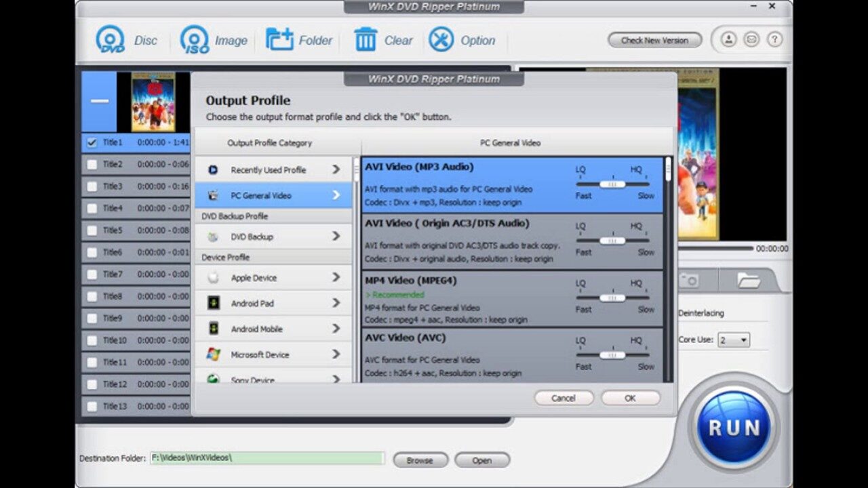The image size is (868, 488).
Task: Click the Browse destination button
Action: [420, 460]
